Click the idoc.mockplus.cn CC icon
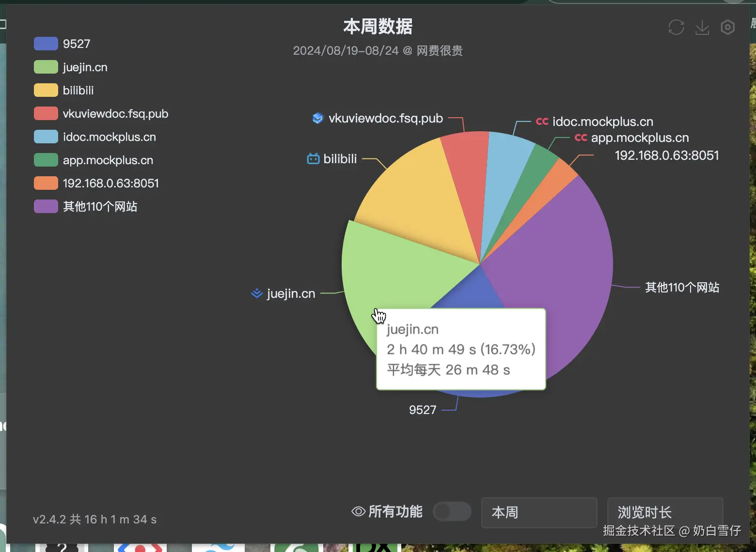 tap(542, 122)
